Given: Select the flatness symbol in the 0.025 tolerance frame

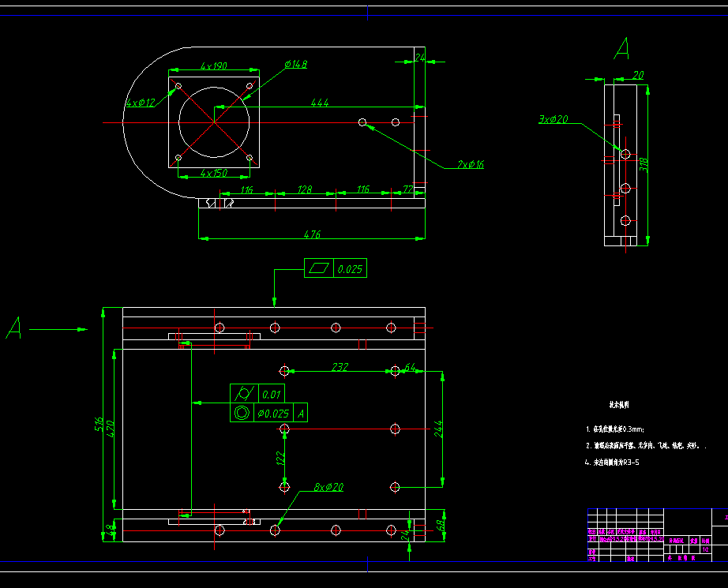Looking at the screenshot, I should coord(319,268).
